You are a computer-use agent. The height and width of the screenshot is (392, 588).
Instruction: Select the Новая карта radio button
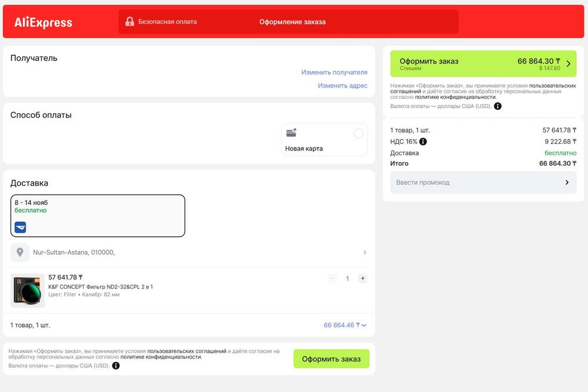coord(359,133)
